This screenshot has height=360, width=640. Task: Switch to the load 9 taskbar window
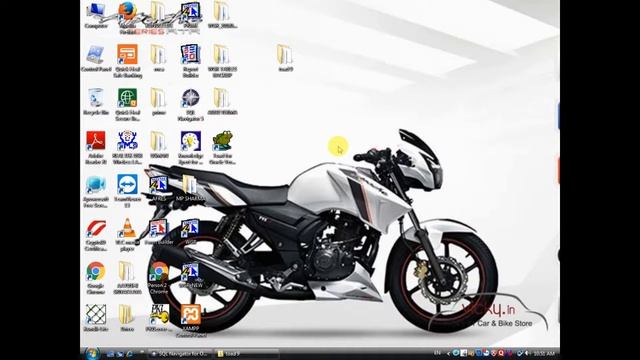pos(246,353)
